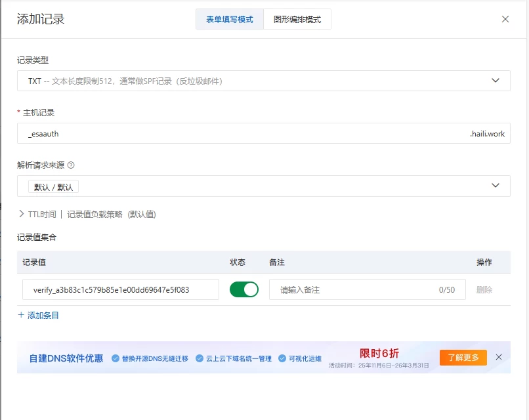Viewport: 529px width, 420px height.
Task: Switch to the 表单填写模式 tab
Action: (x=230, y=20)
